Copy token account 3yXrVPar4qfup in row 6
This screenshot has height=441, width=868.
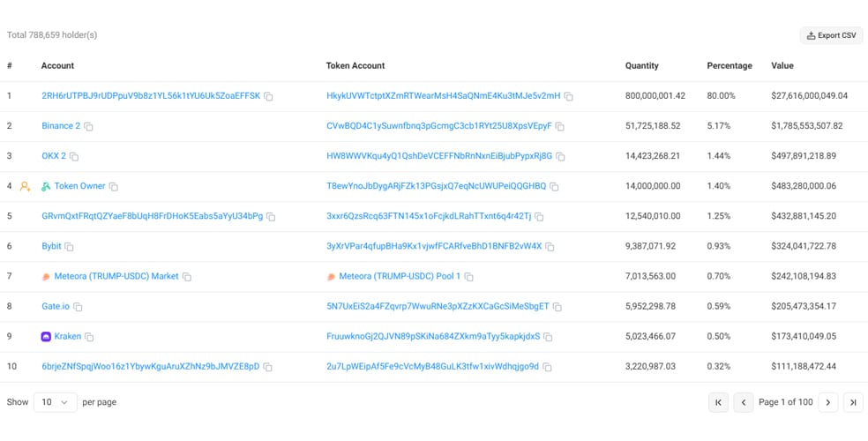pos(550,247)
